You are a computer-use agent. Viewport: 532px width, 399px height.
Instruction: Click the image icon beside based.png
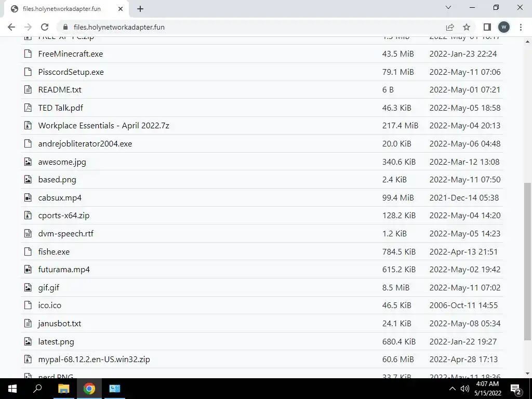point(28,179)
